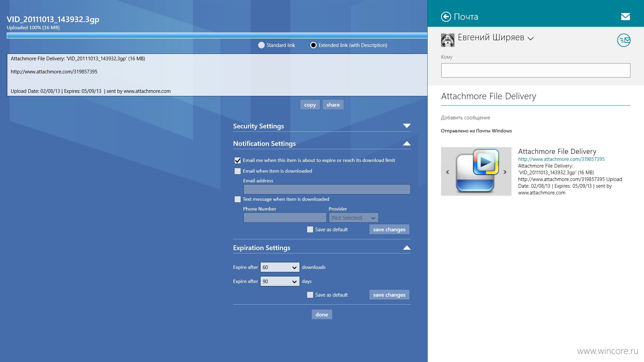Send the email with the send icon
The image size is (644, 362).
[624, 40]
